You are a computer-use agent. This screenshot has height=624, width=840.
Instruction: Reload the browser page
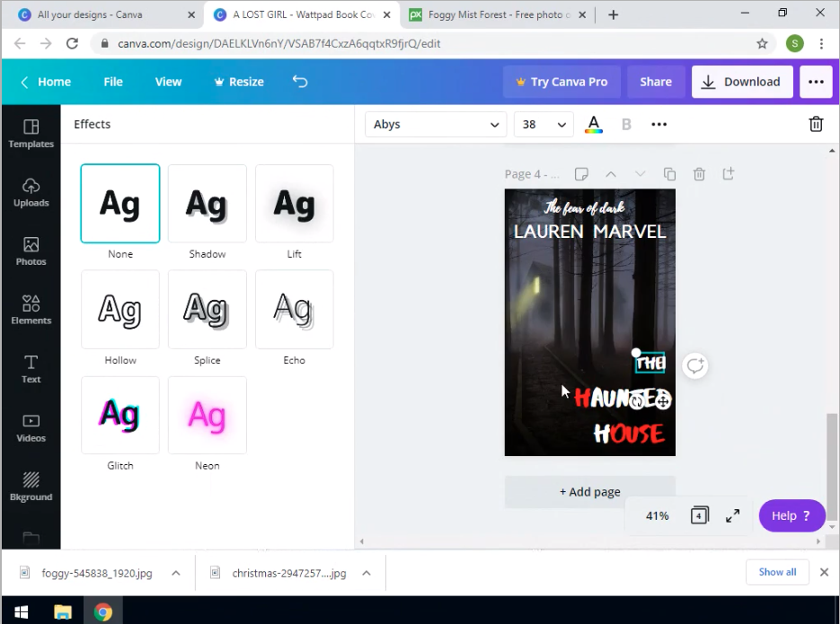(73, 43)
